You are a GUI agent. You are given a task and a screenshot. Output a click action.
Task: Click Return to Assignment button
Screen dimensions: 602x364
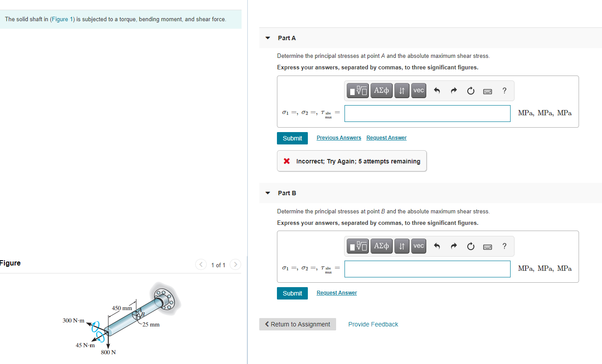pos(298,324)
